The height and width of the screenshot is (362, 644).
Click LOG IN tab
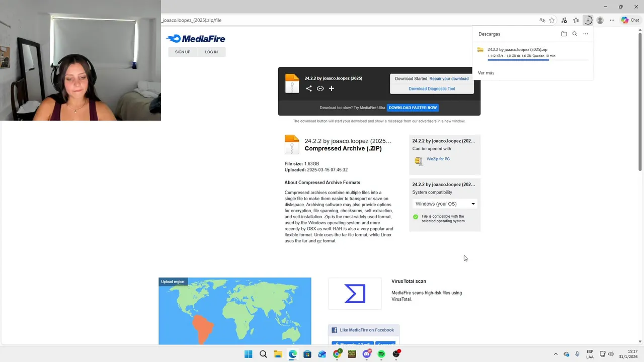coord(211,52)
